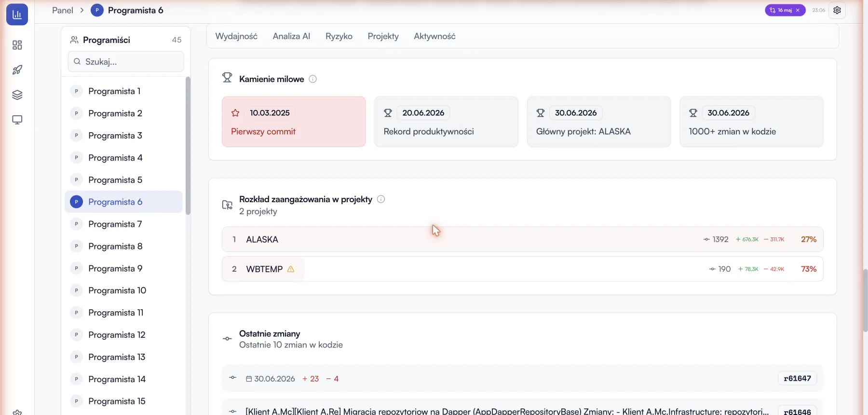Select Programista 4 in the list
Image resolution: width=868 pixels, height=415 pixels.
[124, 158]
